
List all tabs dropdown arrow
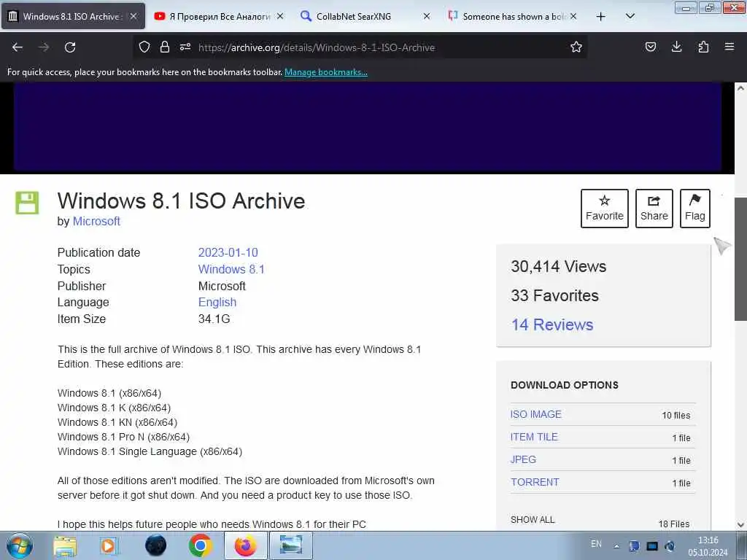coord(630,16)
